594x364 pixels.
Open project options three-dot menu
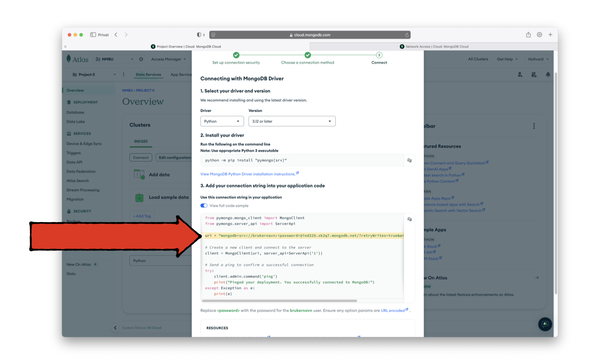(x=124, y=75)
